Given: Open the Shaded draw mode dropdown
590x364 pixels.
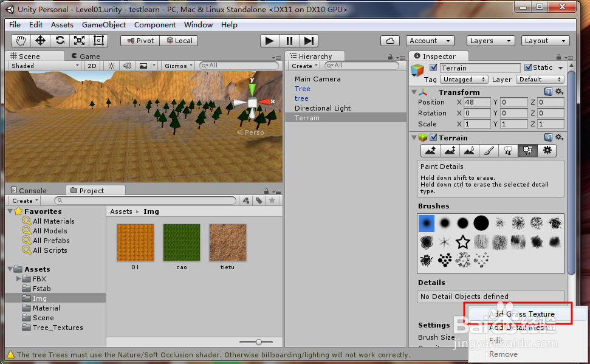Looking at the screenshot, I should pos(44,66).
